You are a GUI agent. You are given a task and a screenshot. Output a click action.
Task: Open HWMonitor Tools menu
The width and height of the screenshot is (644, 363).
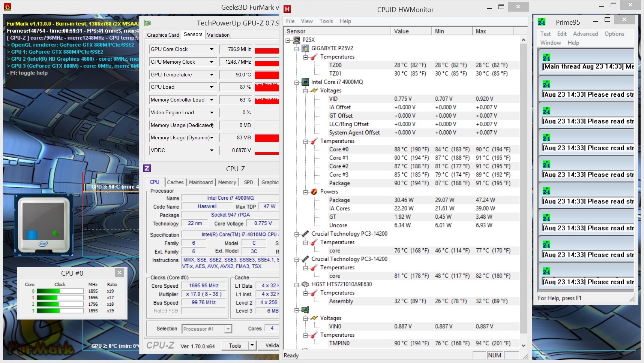click(326, 21)
